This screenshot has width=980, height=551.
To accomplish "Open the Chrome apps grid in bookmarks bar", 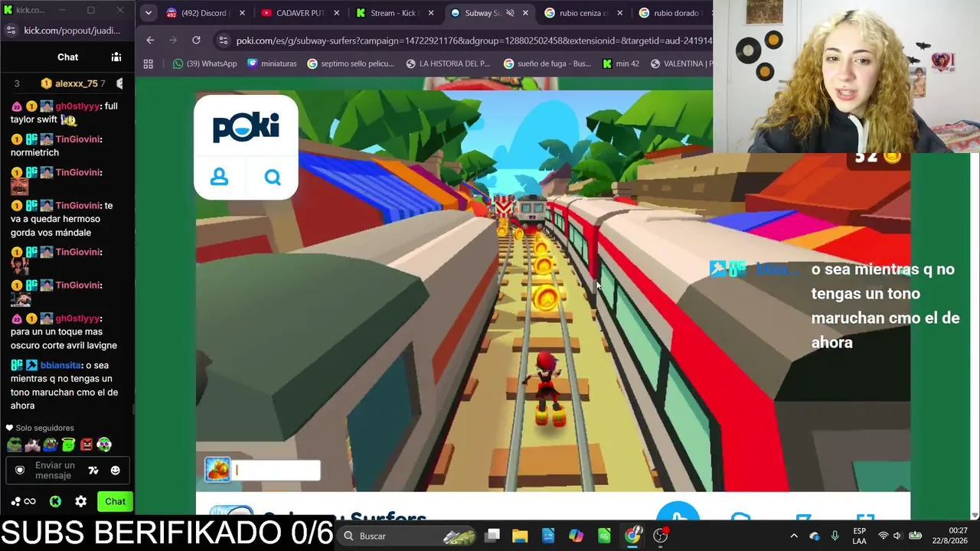I will coord(149,64).
